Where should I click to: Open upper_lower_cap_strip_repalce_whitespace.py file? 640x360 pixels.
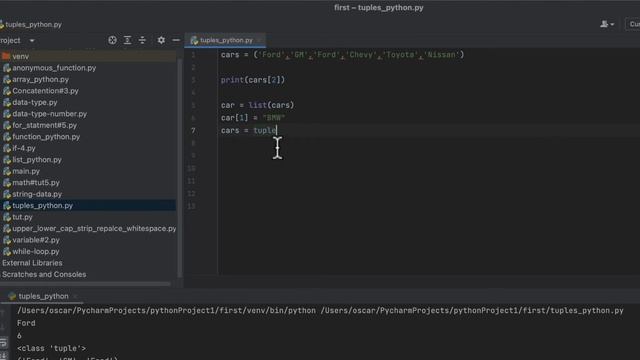94,229
